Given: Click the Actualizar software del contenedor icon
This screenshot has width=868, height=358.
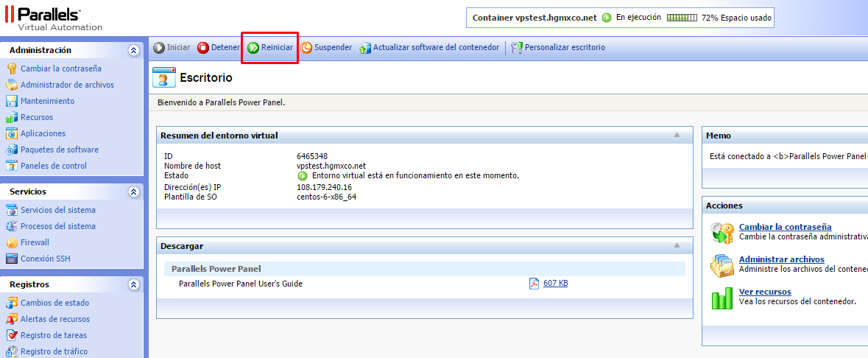Looking at the screenshot, I should click(365, 48).
